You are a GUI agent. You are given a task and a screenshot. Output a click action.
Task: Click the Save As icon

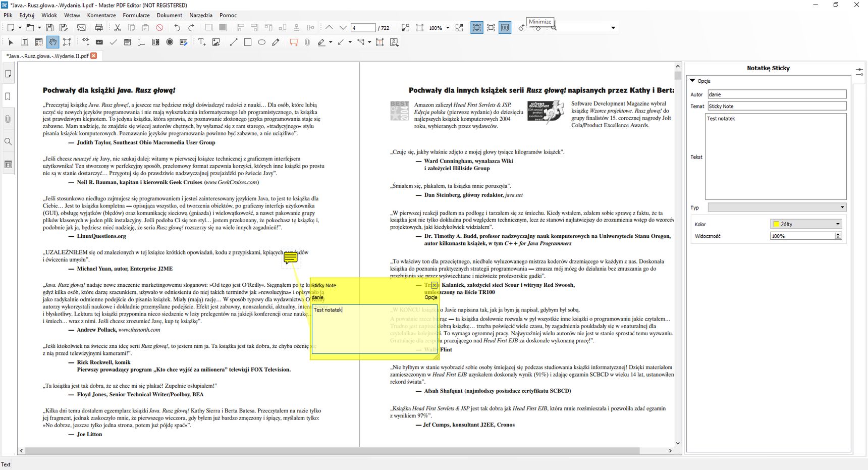(x=64, y=28)
